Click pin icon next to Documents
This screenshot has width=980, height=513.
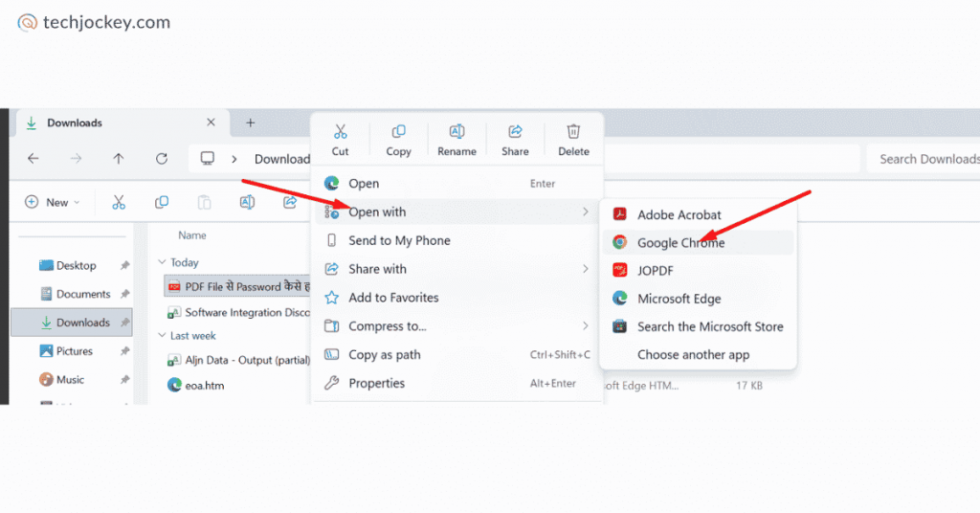point(125,294)
